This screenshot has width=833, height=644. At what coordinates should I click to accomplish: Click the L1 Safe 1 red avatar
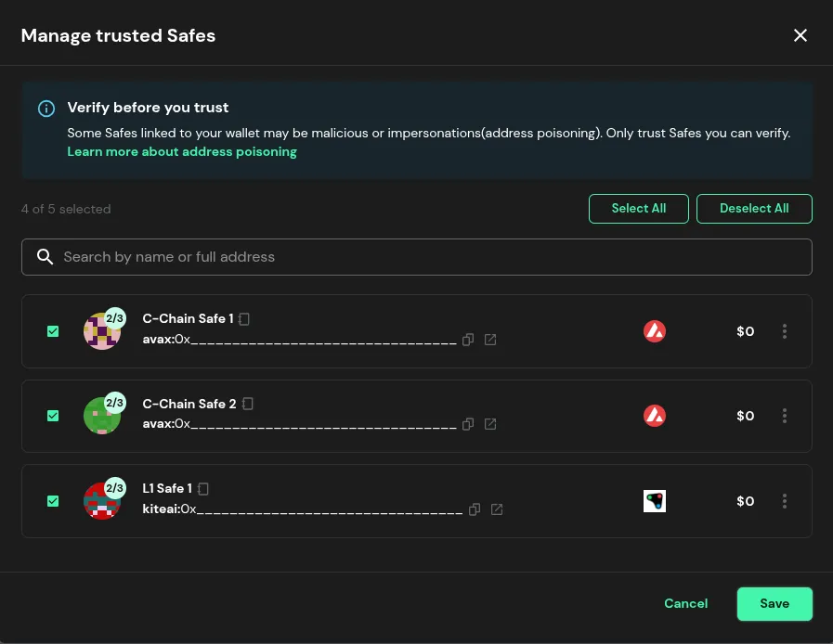pos(101,502)
